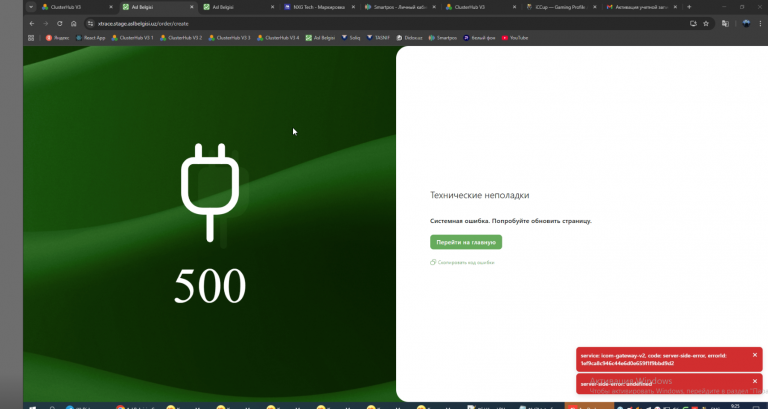This screenshot has height=409, width=768.
Task: Go back using the browser back arrow
Action: coord(32,24)
